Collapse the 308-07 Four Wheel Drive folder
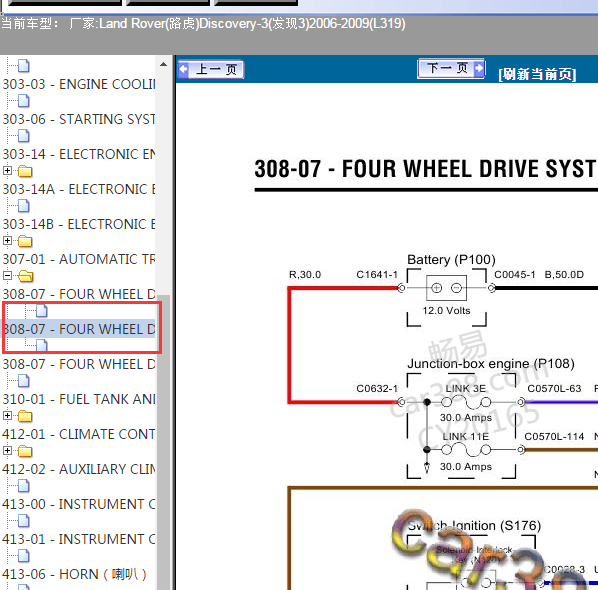This screenshot has width=598, height=590. point(7,276)
